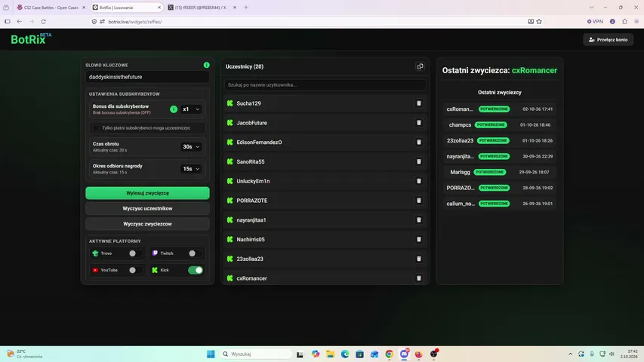Screen dimensions: 644x362
Task: Open keyword info icon
Action: pos(206,65)
